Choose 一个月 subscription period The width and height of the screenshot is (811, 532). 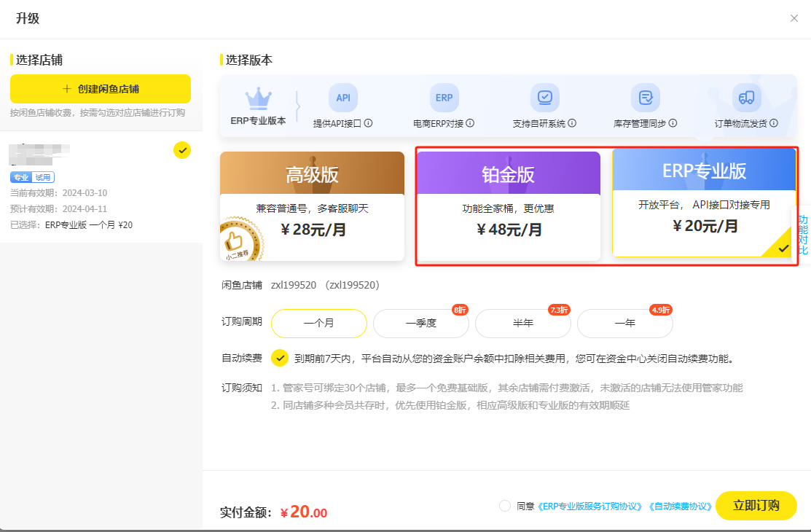pyautogui.click(x=319, y=324)
